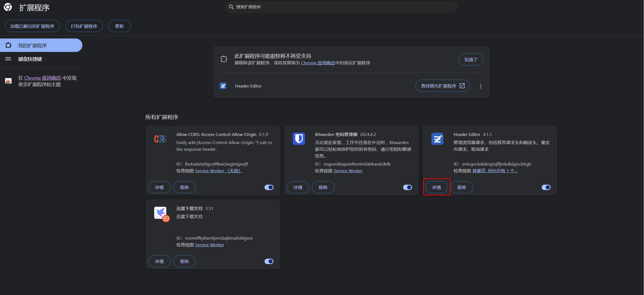Dismiss the notice with 知道了

click(471, 59)
